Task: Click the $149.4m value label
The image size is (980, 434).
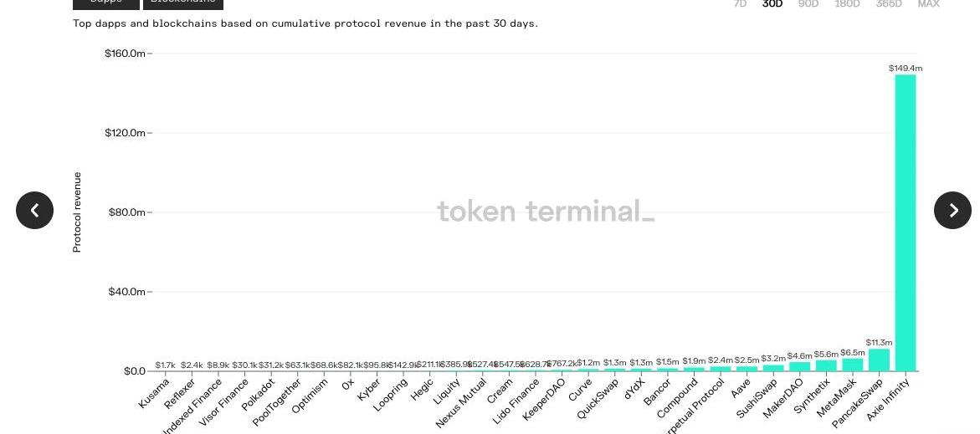Action: tap(905, 68)
